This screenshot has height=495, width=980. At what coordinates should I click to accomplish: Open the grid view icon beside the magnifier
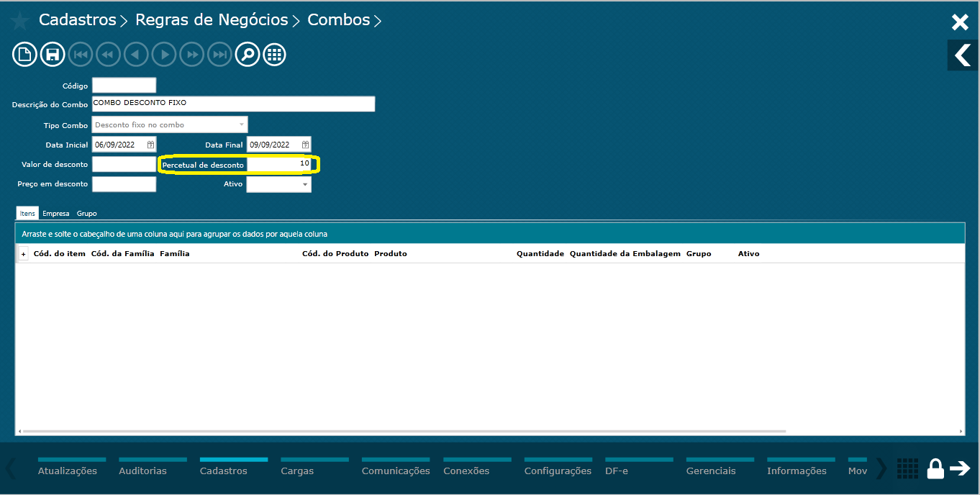[274, 54]
